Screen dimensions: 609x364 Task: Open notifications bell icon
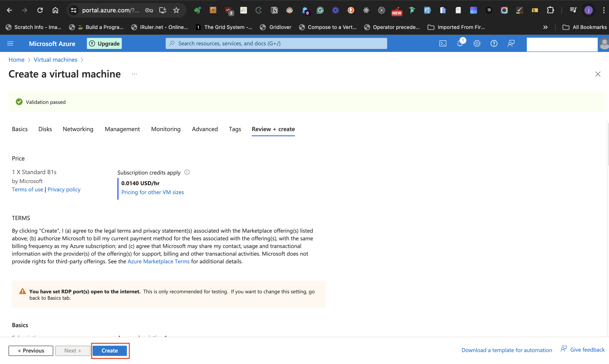point(460,43)
